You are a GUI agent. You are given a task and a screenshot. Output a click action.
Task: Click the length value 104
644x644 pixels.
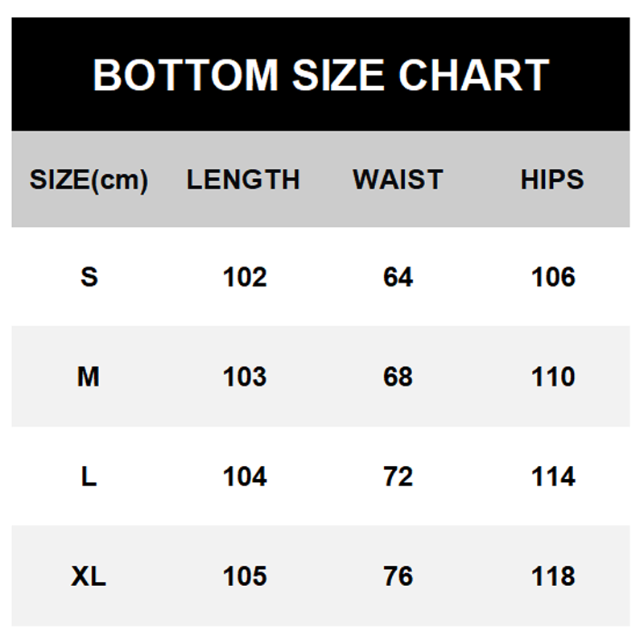tap(244, 477)
